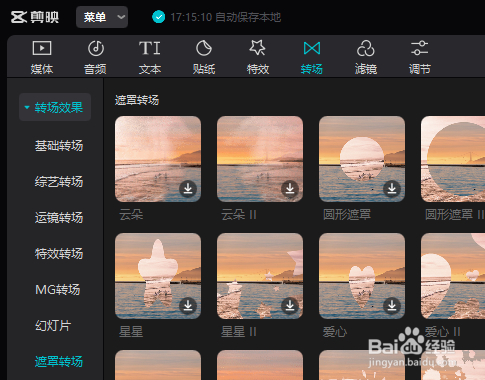
Task: Download the 云朵 transition
Action: (188, 189)
